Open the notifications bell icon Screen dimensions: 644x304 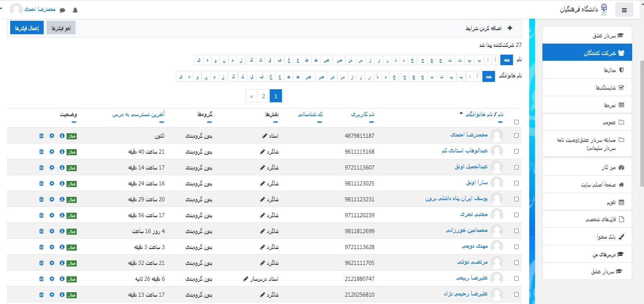[75, 10]
